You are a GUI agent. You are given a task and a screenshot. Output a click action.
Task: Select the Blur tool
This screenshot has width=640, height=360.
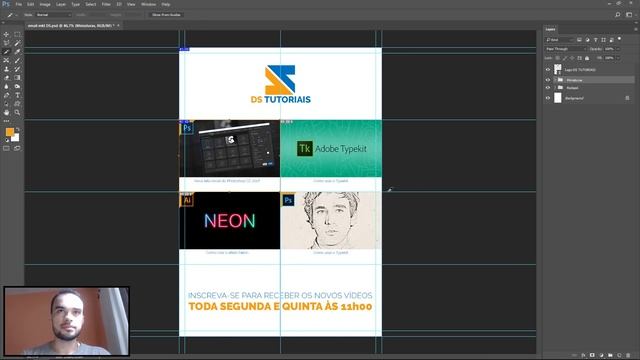pos(6,87)
